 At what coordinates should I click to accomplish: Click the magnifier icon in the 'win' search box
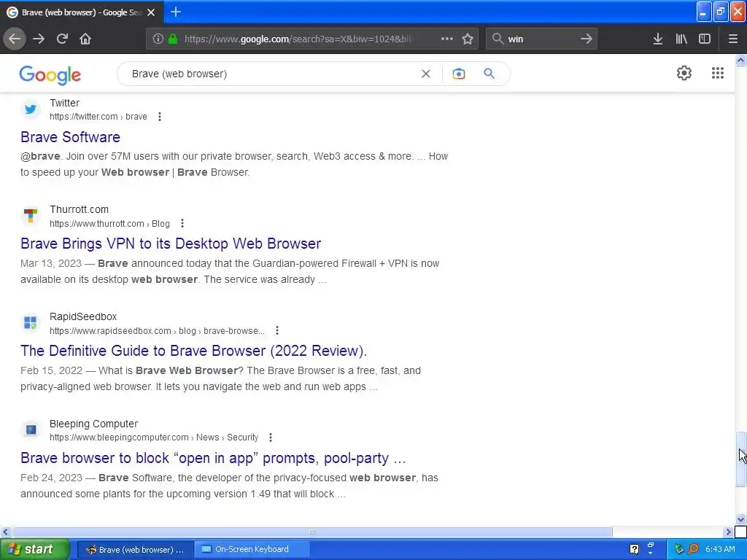(498, 39)
